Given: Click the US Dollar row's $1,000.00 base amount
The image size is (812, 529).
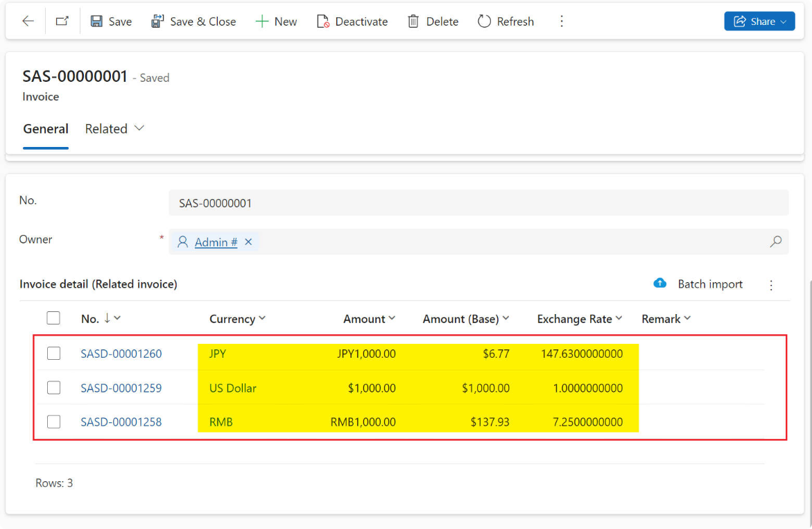Looking at the screenshot, I should coord(486,388).
